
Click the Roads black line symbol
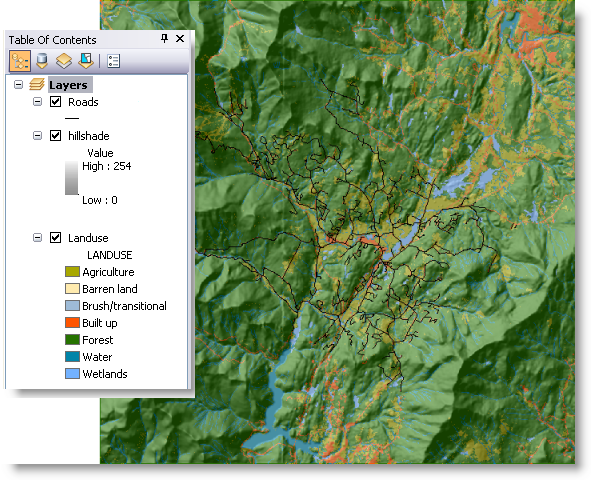point(72,118)
